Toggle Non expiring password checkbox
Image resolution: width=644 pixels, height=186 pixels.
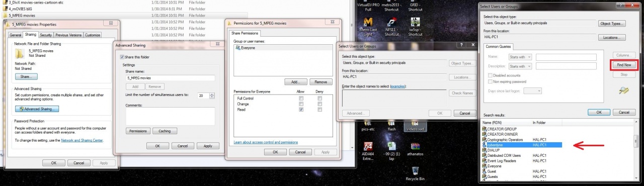tap(491, 81)
